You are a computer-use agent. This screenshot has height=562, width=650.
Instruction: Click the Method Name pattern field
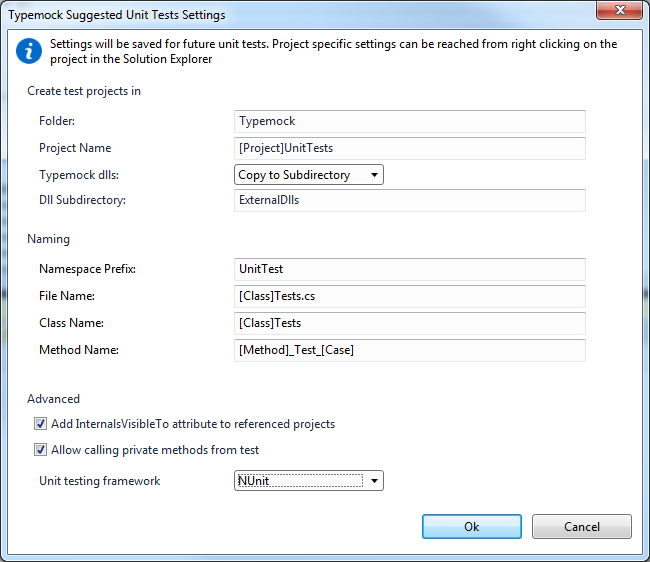click(409, 350)
